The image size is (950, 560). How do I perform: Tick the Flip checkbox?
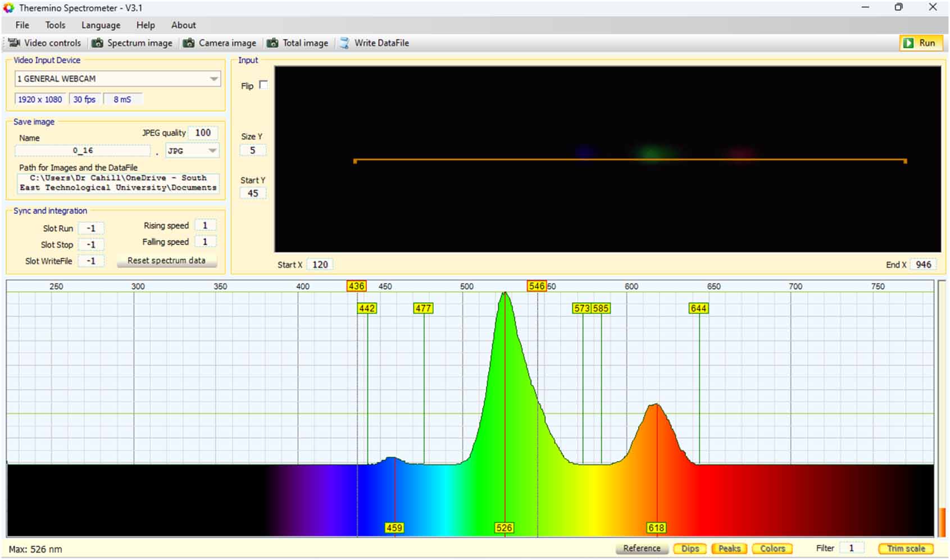pyautogui.click(x=263, y=85)
